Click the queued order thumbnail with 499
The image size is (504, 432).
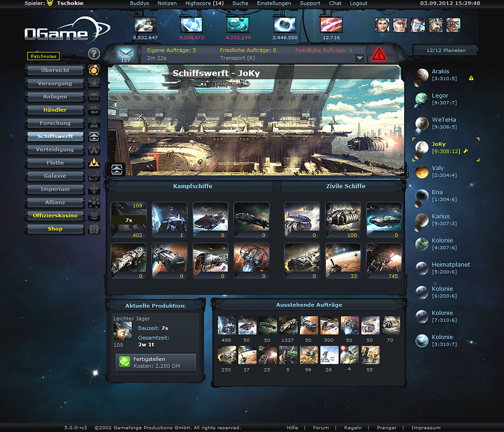(x=226, y=325)
